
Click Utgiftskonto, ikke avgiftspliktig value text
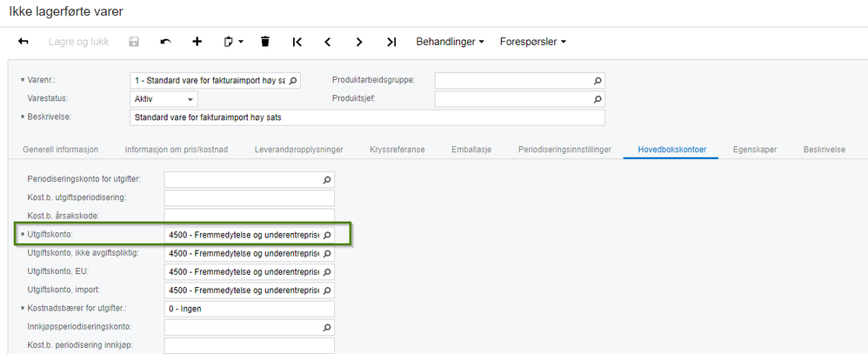point(244,254)
